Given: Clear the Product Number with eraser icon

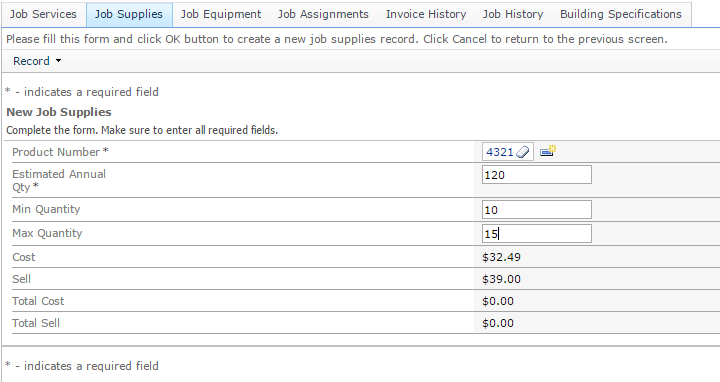Looking at the screenshot, I should [x=523, y=152].
